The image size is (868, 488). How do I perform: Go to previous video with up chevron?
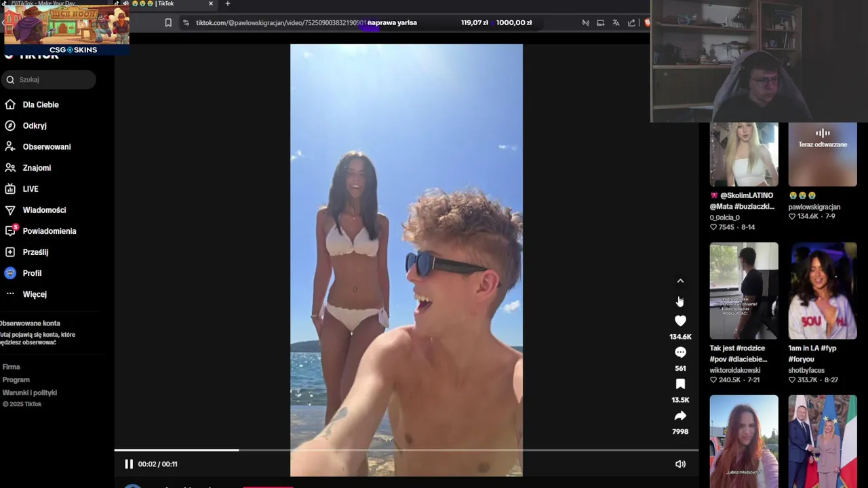pos(680,281)
